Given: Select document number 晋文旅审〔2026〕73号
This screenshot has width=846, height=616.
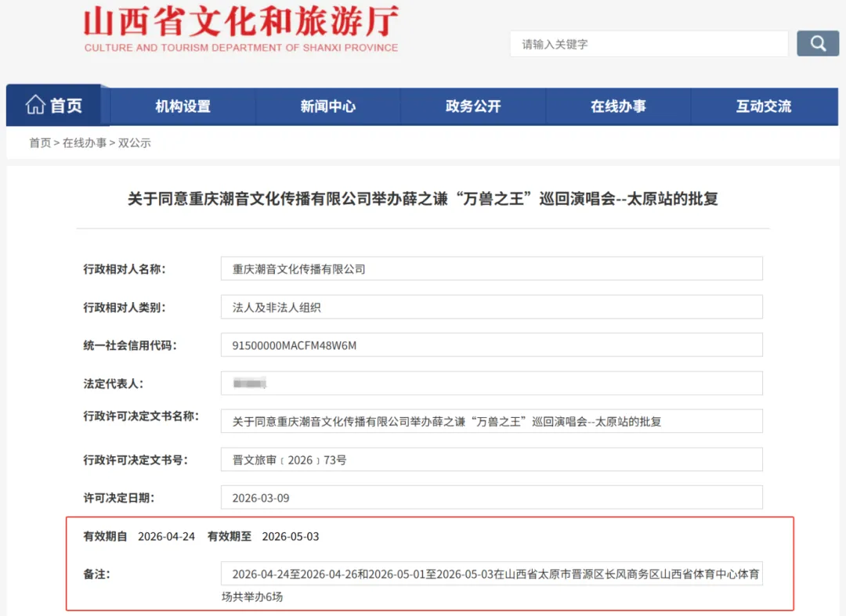Looking at the screenshot, I should click(289, 460).
